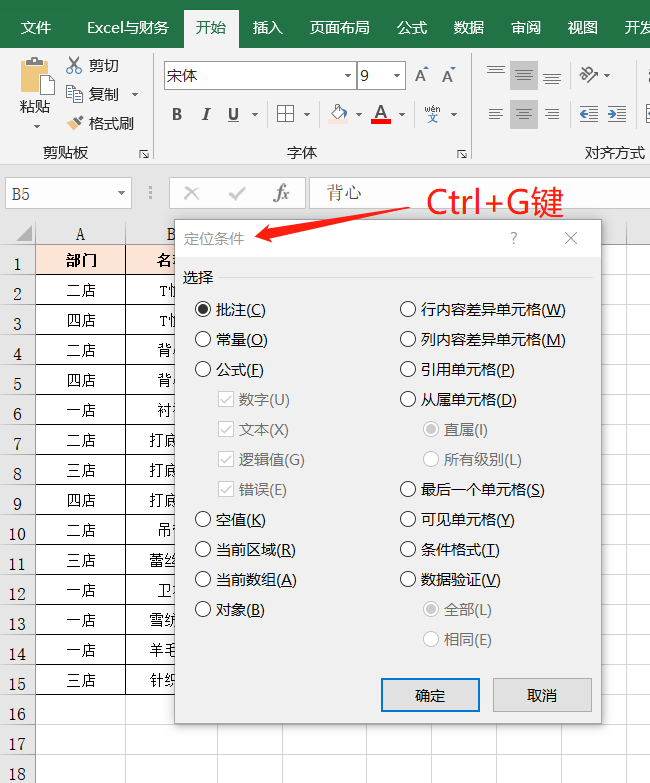Increase indent
This screenshot has height=783, width=650.
click(x=617, y=114)
